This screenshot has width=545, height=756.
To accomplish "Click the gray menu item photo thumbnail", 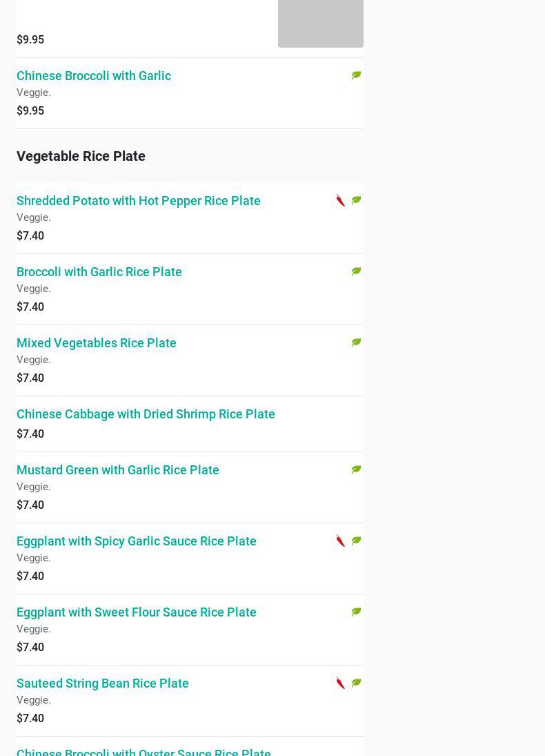I will tap(321, 22).
